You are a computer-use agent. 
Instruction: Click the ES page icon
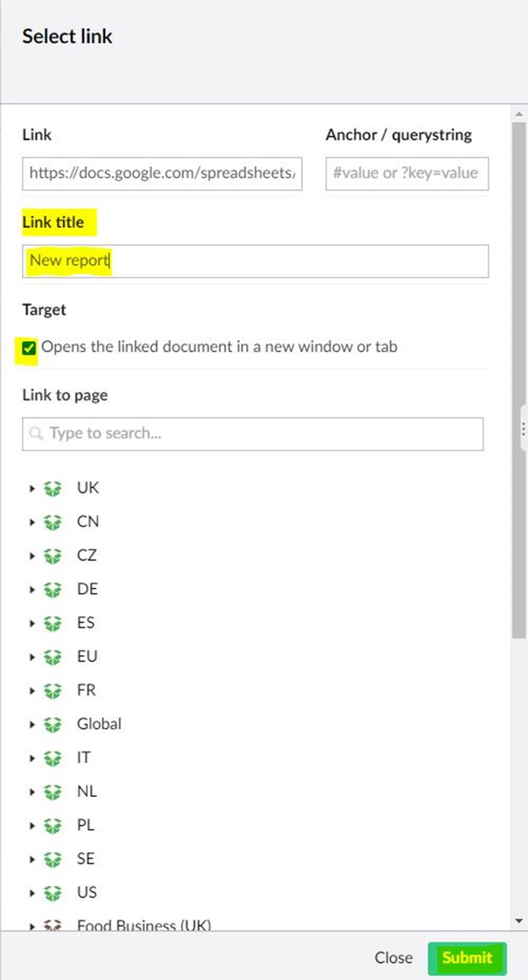point(52,623)
